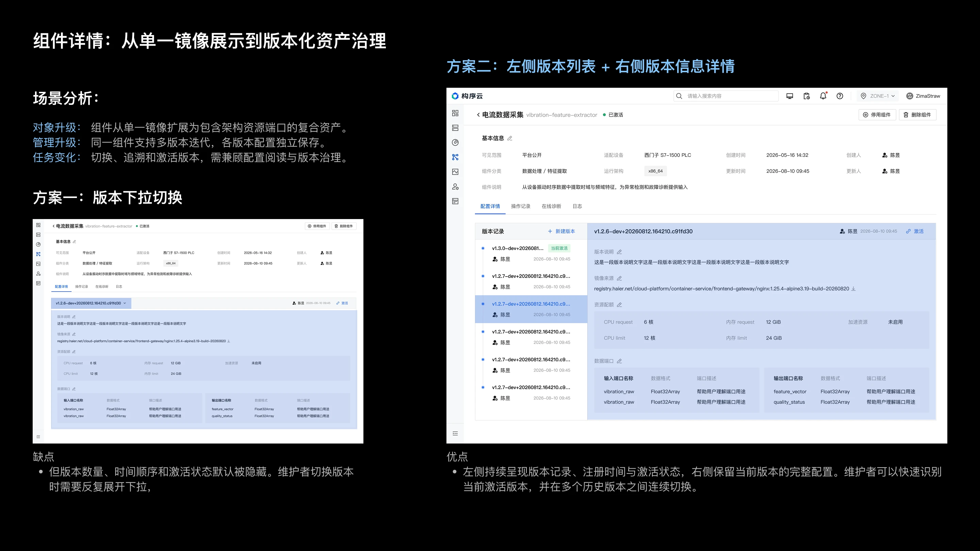Image resolution: width=980 pixels, height=551 pixels.
Task: Click 激活 link in right mockup version header
Action: 915,231
